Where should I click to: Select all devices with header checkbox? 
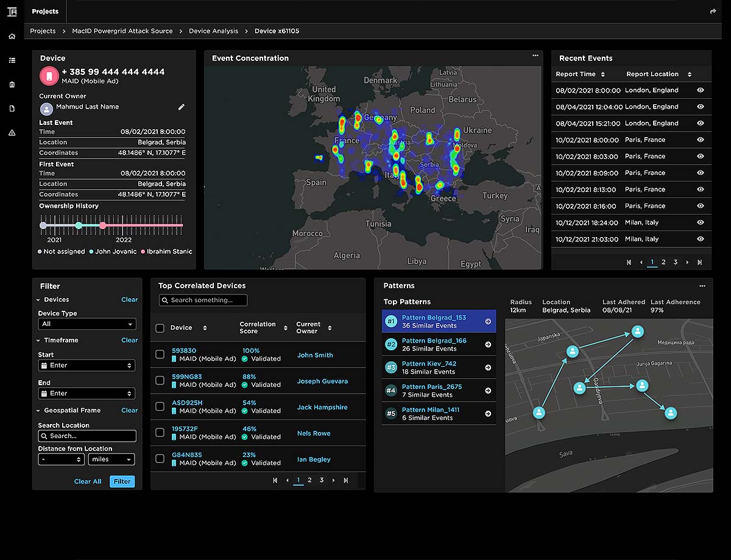(160, 328)
